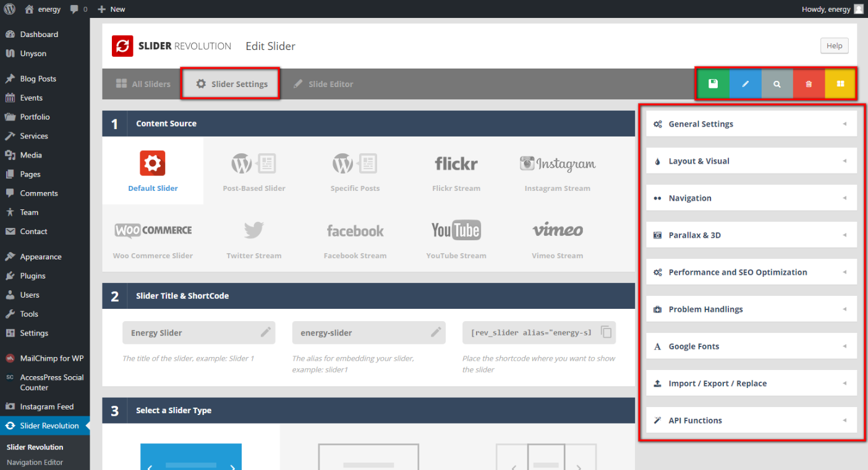Click the red trash delete icon
868x470 pixels.
809,84
